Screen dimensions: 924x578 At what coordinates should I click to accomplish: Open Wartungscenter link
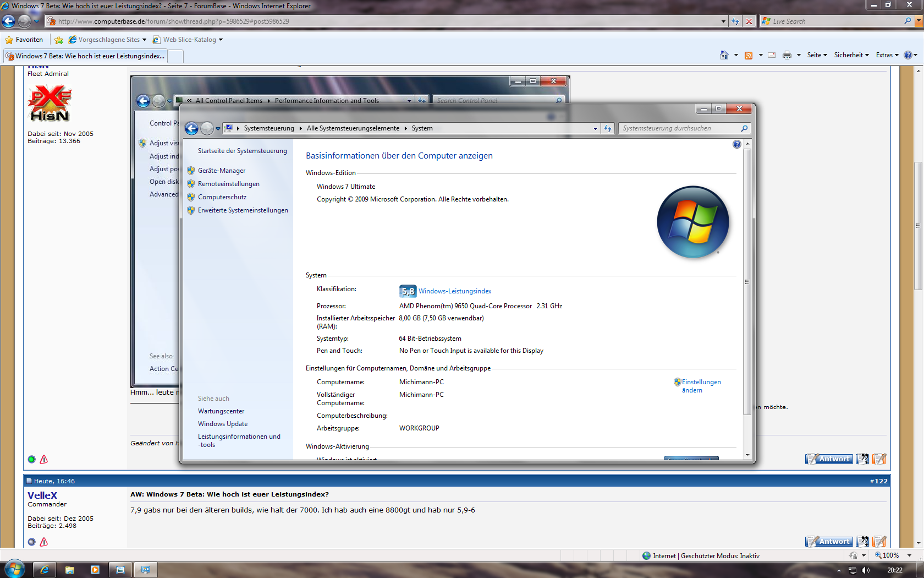point(221,411)
